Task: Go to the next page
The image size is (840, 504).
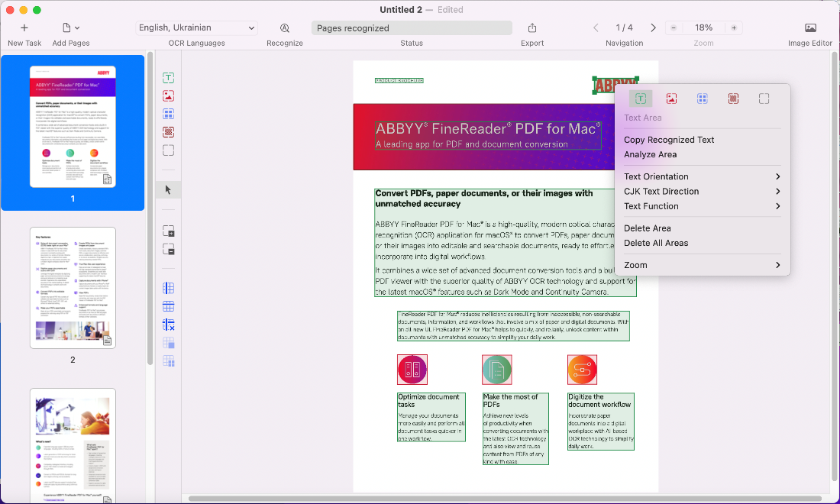Action: tap(653, 27)
